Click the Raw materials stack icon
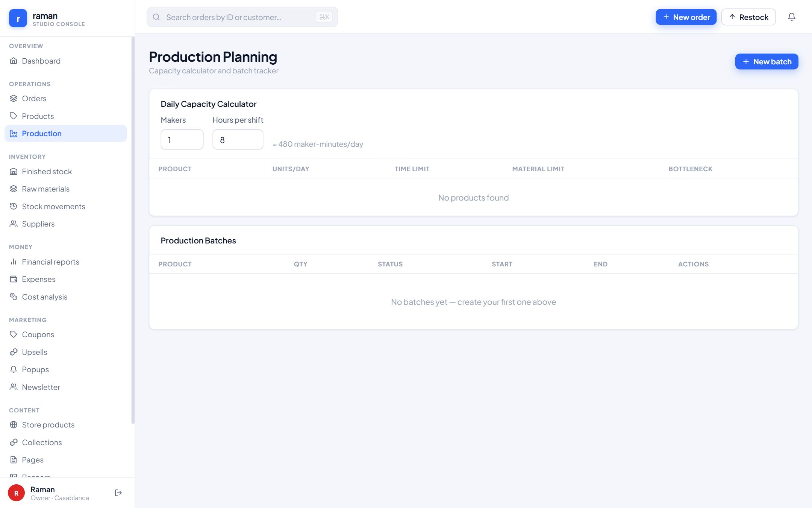 click(x=14, y=189)
